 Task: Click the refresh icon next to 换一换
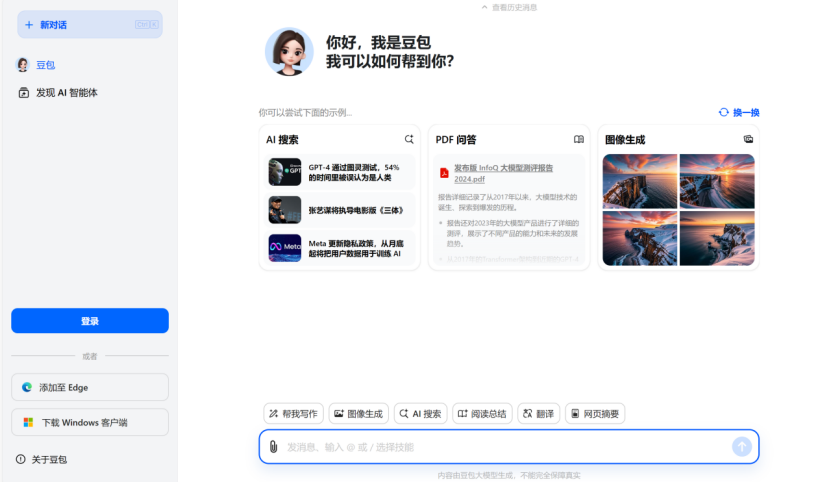723,112
